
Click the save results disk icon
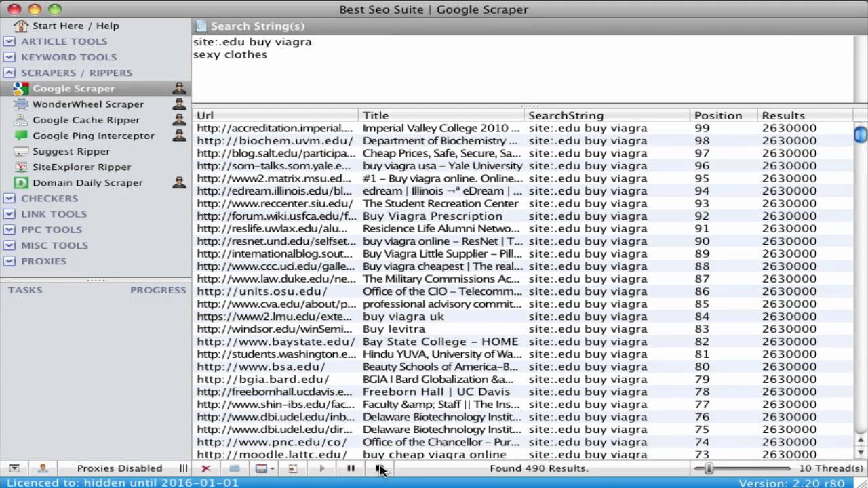tap(261, 468)
